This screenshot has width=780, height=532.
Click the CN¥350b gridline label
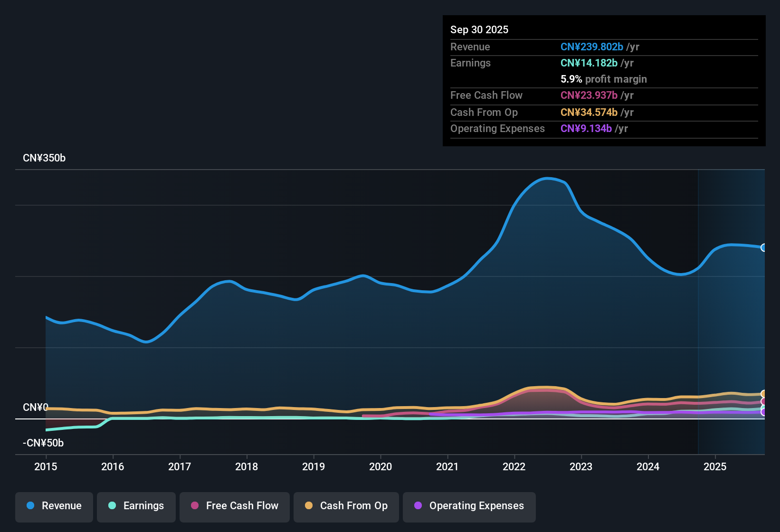(44, 158)
